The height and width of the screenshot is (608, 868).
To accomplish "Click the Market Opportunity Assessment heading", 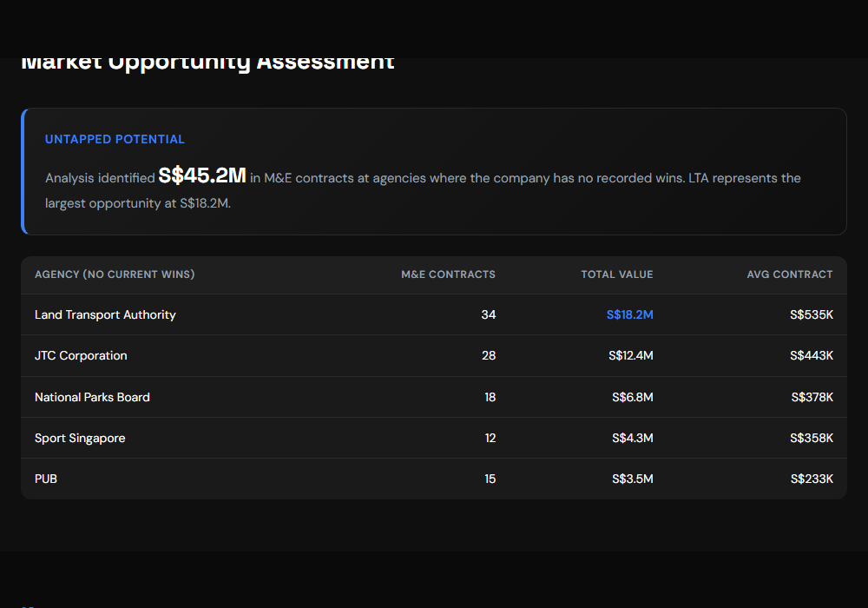I will (207, 63).
